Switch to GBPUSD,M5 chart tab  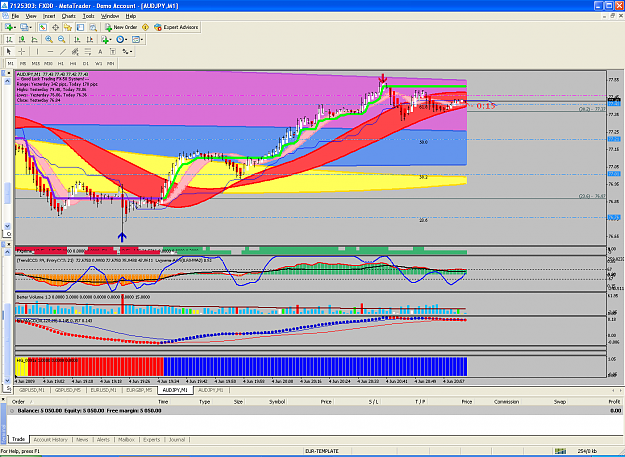[x=68, y=390]
